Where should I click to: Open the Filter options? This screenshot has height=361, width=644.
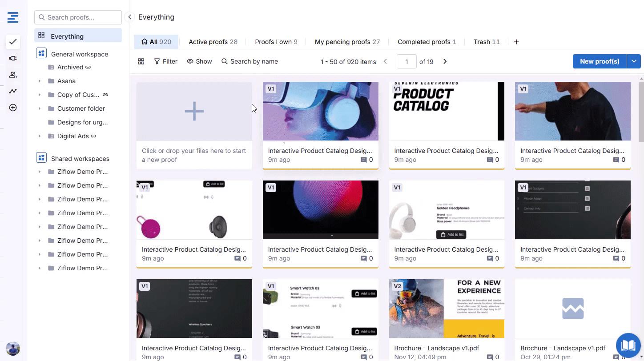(165, 61)
